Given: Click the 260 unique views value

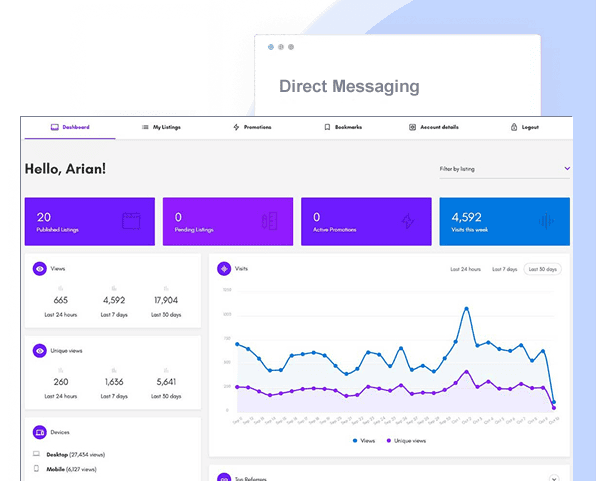Looking at the screenshot, I should pyautogui.click(x=61, y=382).
